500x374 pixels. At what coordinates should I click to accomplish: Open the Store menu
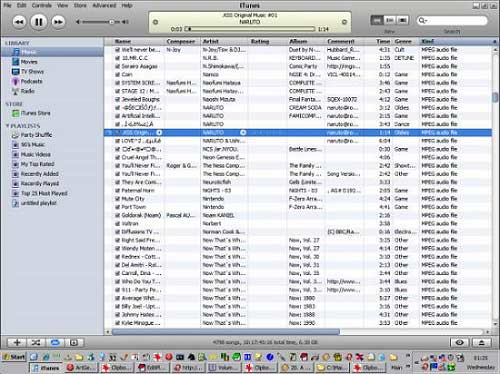80,5
